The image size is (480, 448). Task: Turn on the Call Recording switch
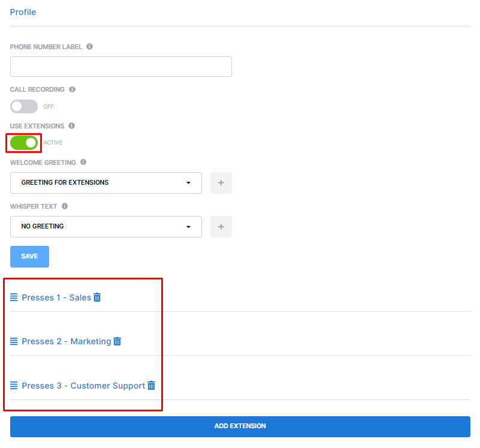(x=24, y=106)
